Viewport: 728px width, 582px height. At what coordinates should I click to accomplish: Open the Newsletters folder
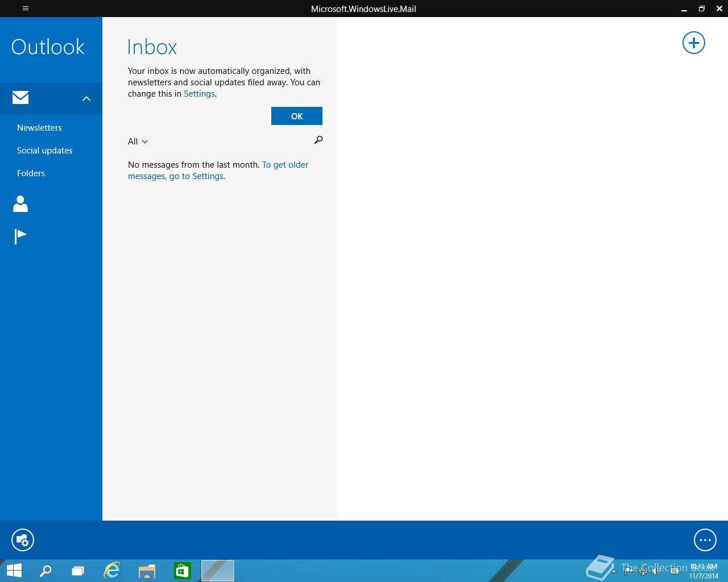(39, 128)
